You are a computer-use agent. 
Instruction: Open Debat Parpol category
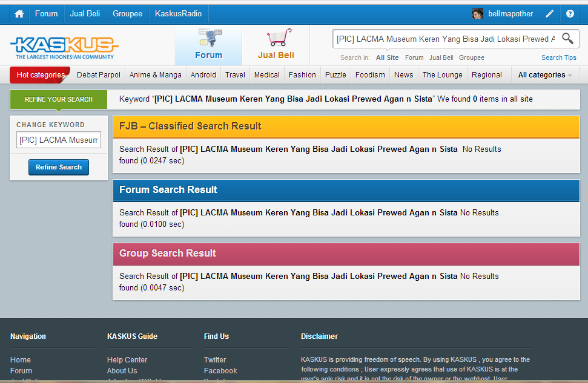(99, 75)
